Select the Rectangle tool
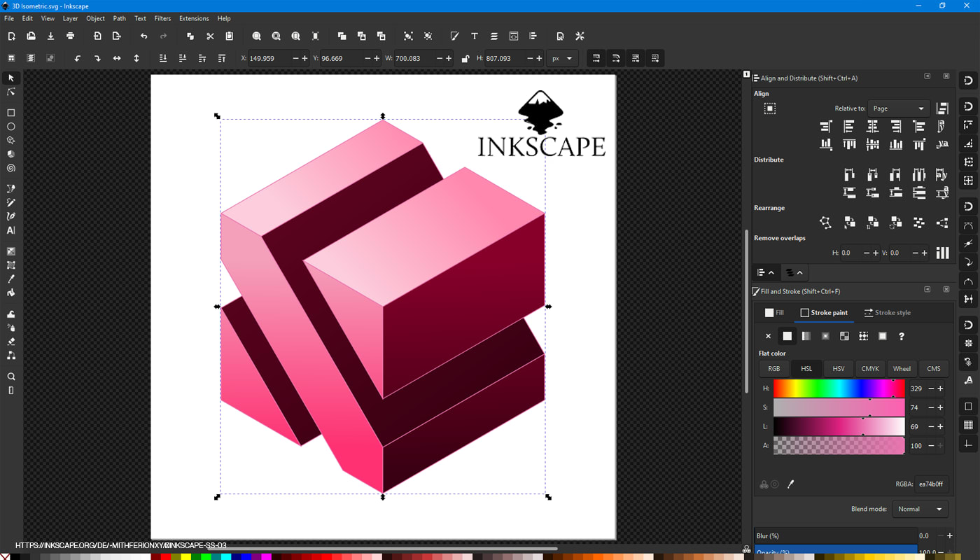The image size is (980, 560). pos(10,112)
